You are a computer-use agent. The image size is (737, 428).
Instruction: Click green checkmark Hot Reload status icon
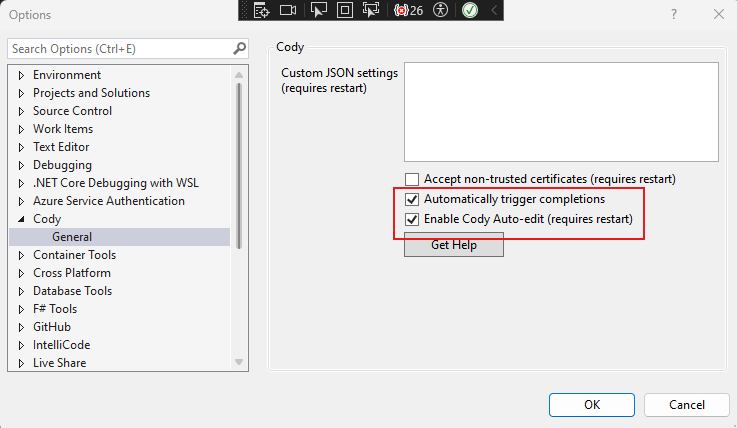(470, 10)
